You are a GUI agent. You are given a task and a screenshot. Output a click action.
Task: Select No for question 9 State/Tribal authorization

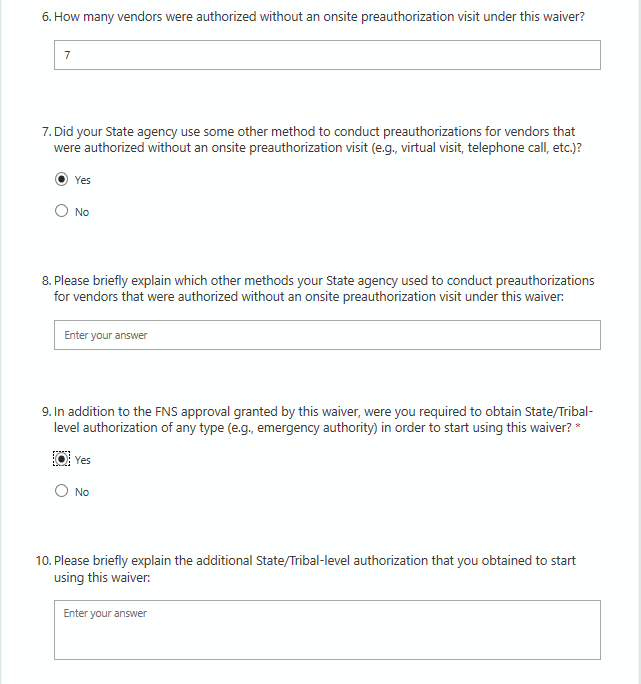pyautogui.click(x=62, y=492)
